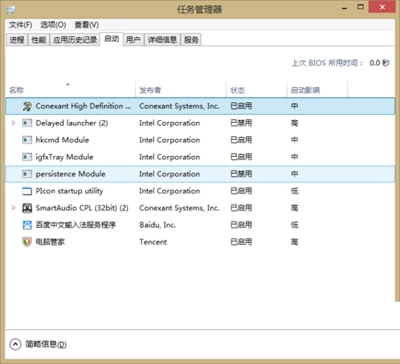Click the 简略信息(D) link

46,344
